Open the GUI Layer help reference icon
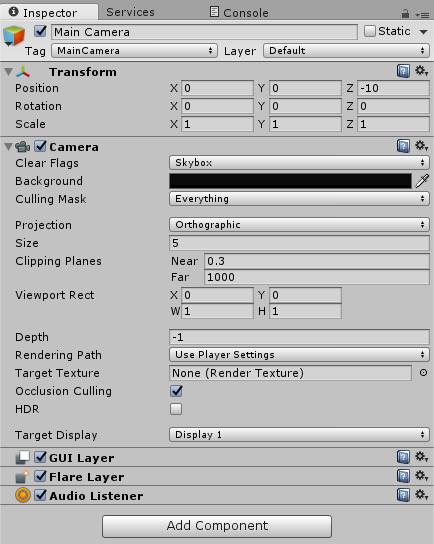 (x=403, y=457)
